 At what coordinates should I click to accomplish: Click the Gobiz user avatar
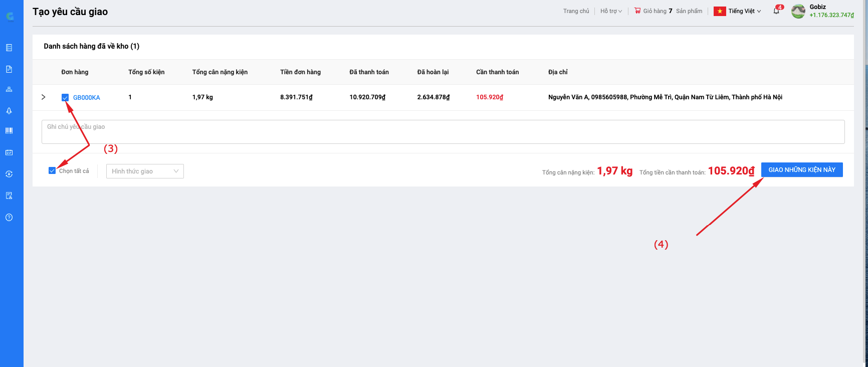tap(798, 11)
